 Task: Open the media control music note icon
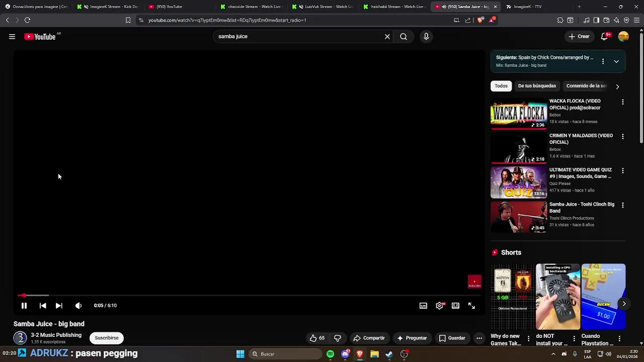point(587,20)
